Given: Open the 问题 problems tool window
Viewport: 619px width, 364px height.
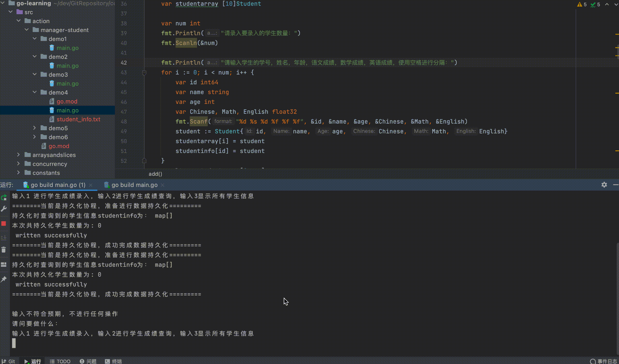Looking at the screenshot, I should [88, 361].
